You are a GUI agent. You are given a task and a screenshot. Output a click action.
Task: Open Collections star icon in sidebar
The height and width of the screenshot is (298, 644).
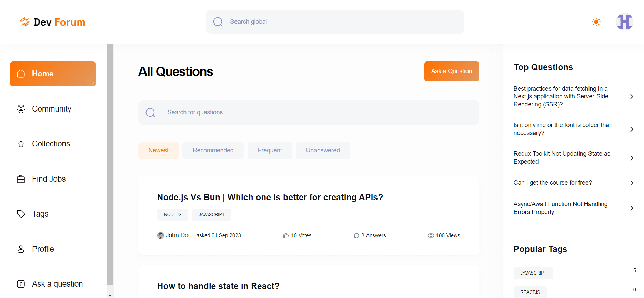point(21,144)
